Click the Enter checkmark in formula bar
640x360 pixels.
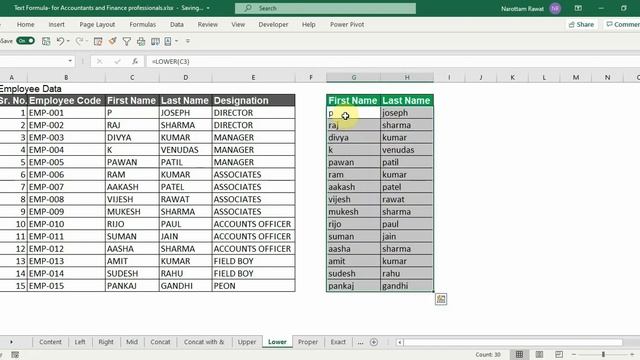pos(118,61)
